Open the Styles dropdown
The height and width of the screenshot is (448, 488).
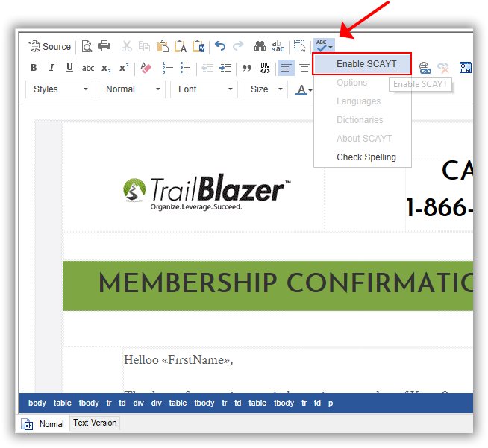pos(60,89)
